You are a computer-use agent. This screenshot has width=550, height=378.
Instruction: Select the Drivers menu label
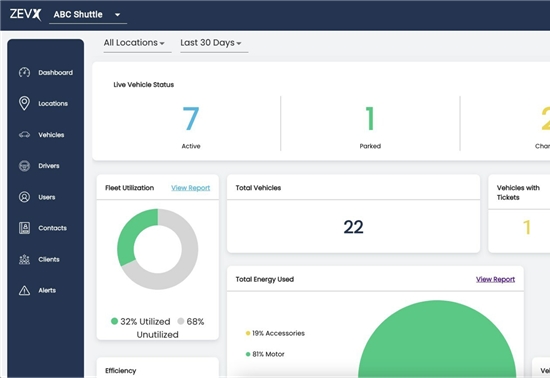click(49, 166)
